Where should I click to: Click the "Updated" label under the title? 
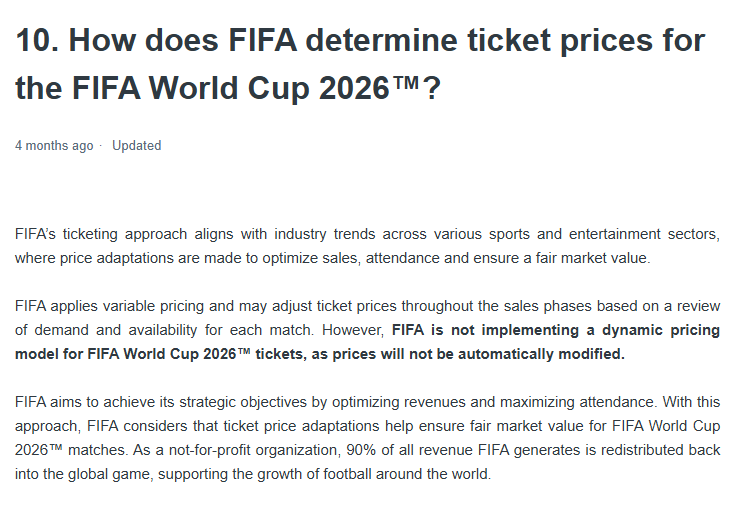click(x=136, y=145)
